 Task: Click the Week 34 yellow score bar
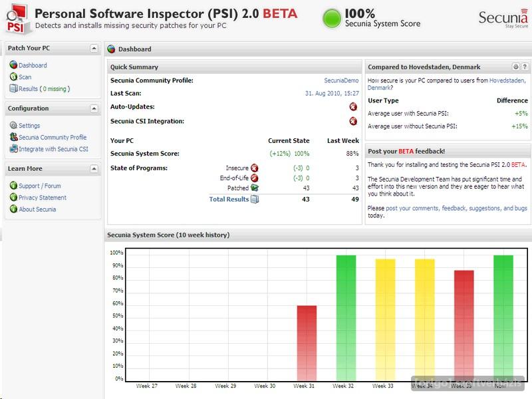click(x=425, y=320)
